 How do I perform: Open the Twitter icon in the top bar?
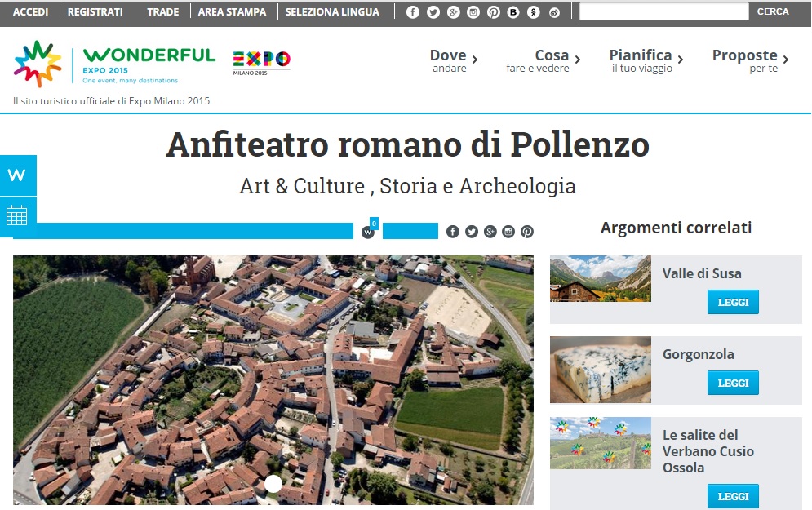point(433,12)
